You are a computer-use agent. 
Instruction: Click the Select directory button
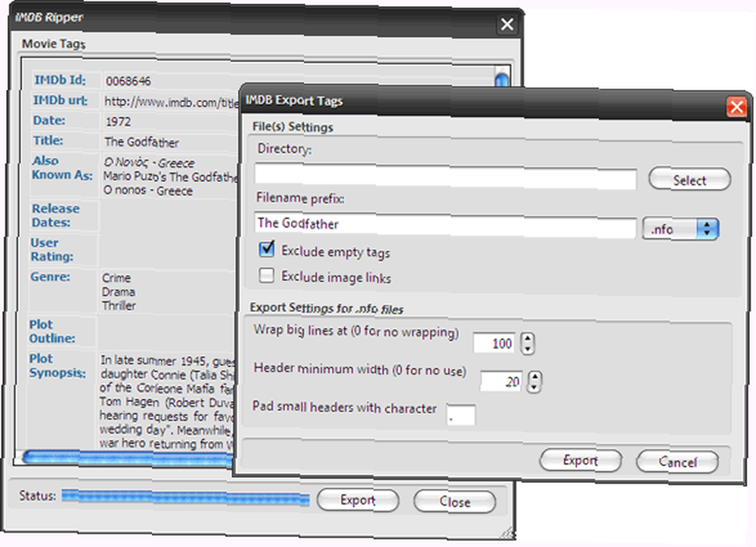[x=689, y=180]
